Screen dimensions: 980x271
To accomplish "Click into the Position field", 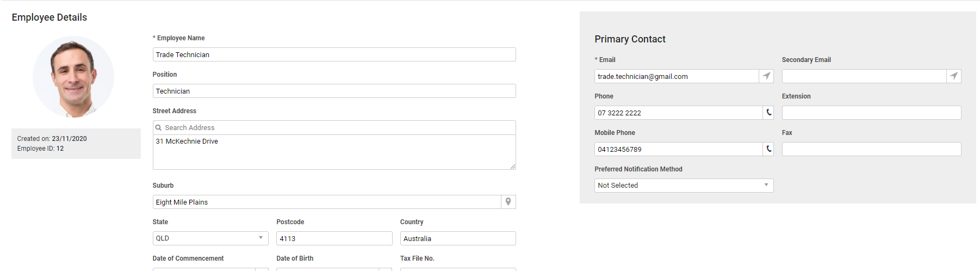I will point(334,91).
